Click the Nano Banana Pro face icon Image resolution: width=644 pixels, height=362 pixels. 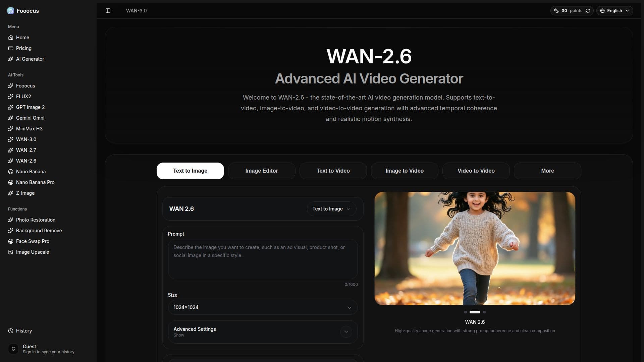click(x=11, y=182)
